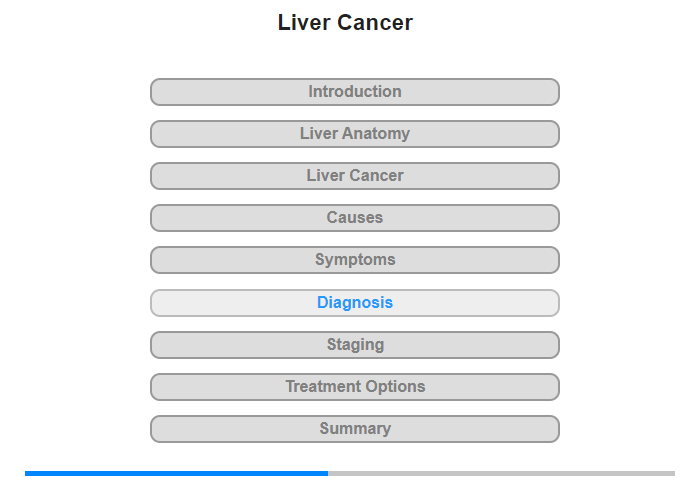The image size is (700, 480).
Task: Choose the menu entry directly above Diagnosis
Action: (x=355, y=260)
